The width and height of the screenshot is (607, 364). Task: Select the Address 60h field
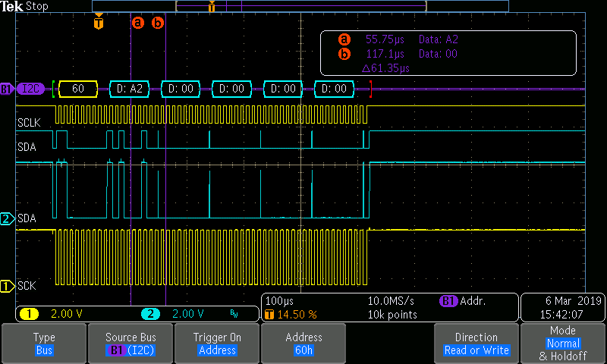coord(303,344)
